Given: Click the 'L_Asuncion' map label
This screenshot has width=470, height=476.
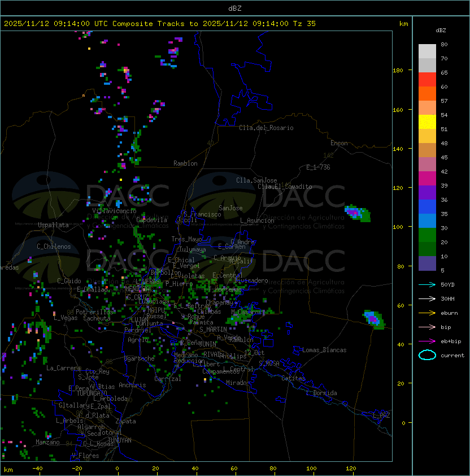Looking at the screenshot, I should 257,220.
